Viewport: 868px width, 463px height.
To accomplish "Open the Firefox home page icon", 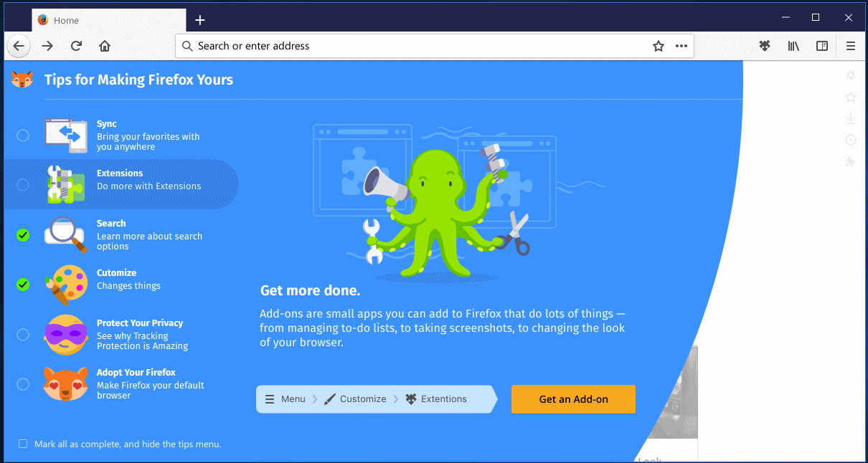I will 105,47.
